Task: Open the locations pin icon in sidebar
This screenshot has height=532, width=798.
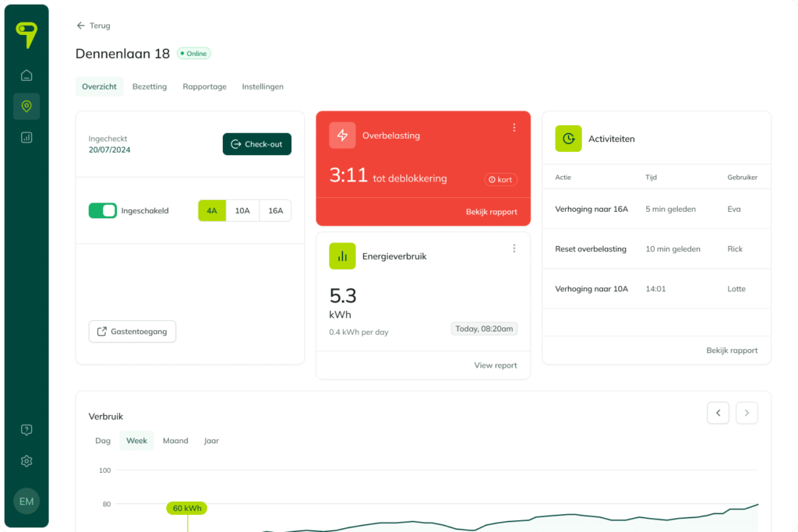Action: (26, 106)
